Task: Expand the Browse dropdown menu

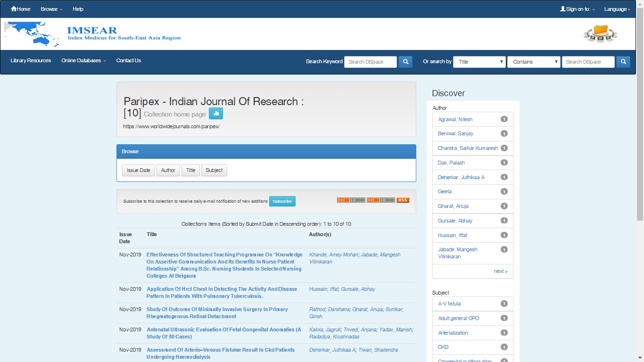Action: click(x=51, y=9)
